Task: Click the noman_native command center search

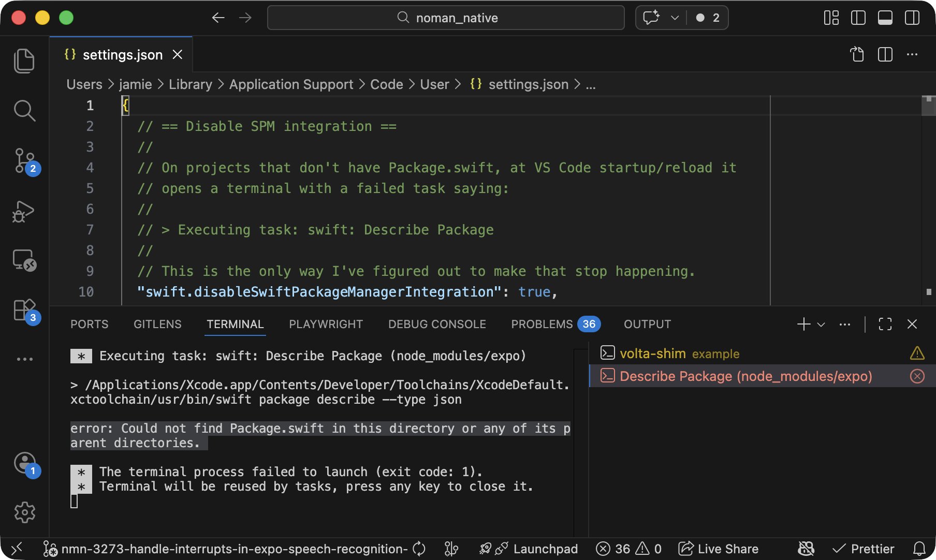Action: [x=446, y=18]
